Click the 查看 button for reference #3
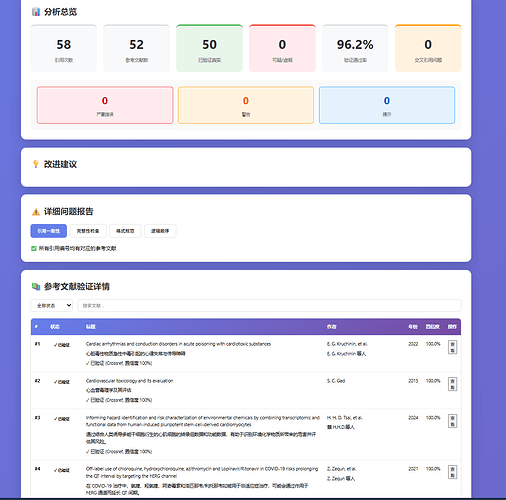Viewport: 506px width, 500px height. 452,421
